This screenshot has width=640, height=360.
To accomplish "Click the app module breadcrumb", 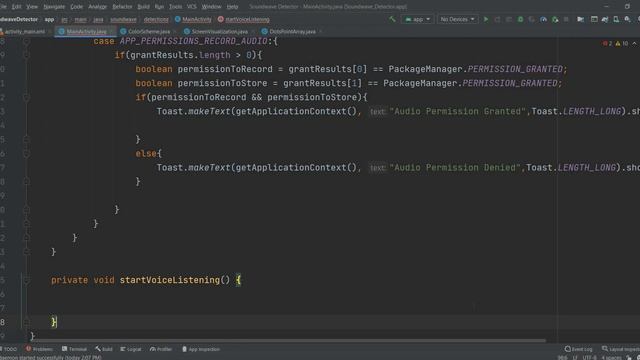I will (x=49, y=19).
